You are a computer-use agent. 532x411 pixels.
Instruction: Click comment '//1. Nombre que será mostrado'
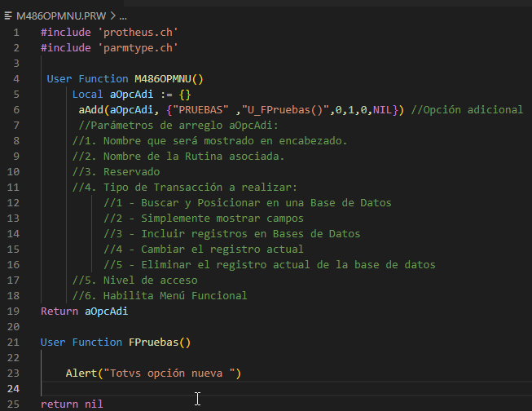pos(163,141)
